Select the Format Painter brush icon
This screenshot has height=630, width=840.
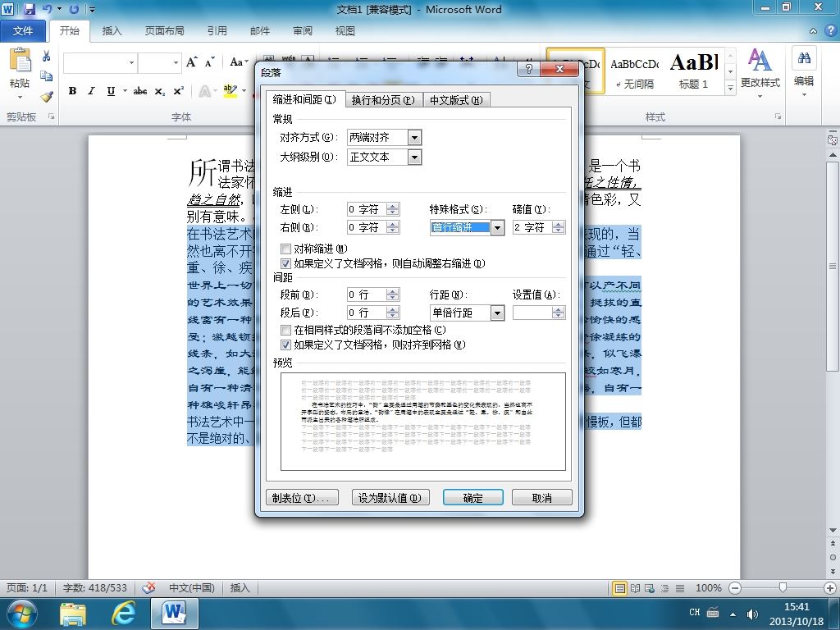[x=47, y=97]
